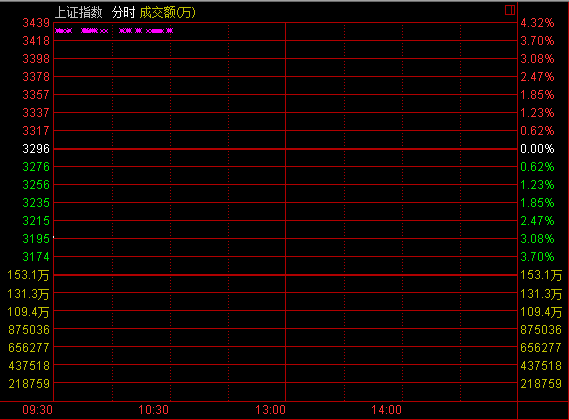569x420 pixels.
Task: Click the right 218759 volume axis label
Action: 541,384
